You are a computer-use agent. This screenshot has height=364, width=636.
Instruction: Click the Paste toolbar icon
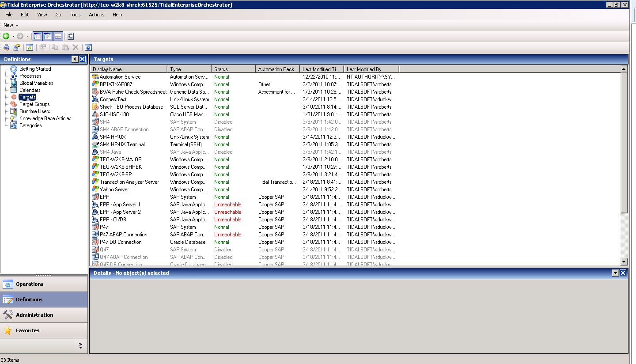(x=65, y=48)
